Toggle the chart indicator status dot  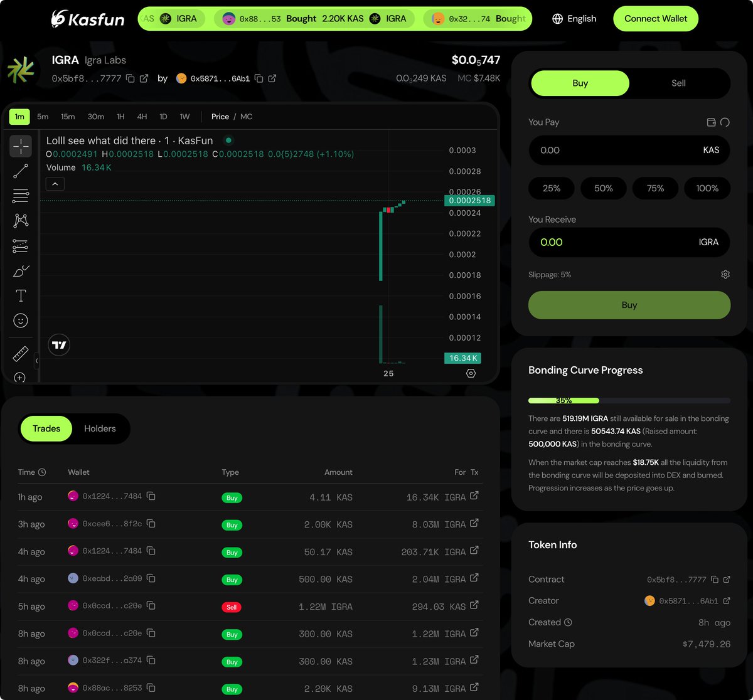228,141
